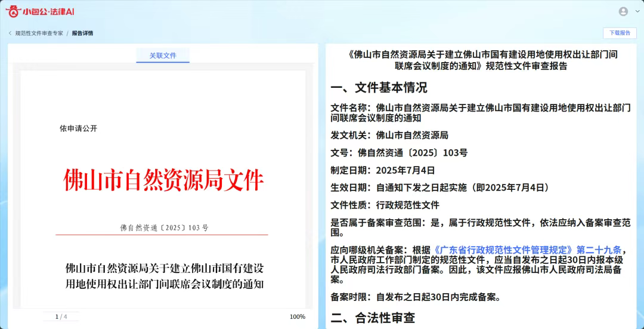Click the red 佛山市自然资源局文件 header
Viewport: 644px width, 329px height.
163,180
